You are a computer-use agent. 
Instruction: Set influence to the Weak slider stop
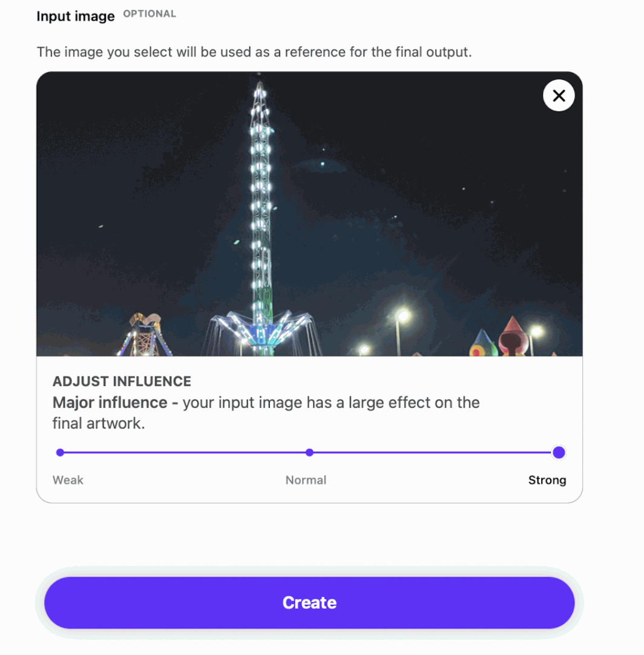60,452
